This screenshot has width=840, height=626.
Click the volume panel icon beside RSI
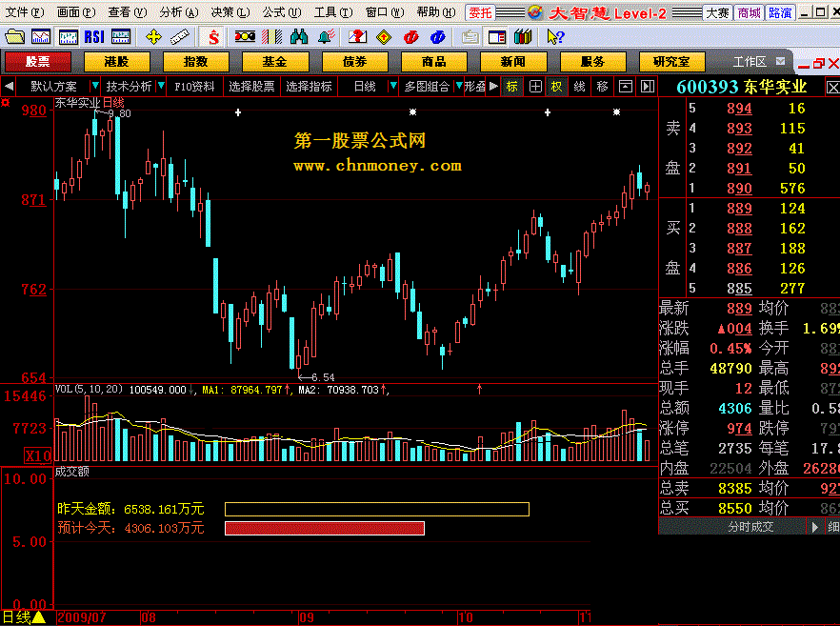coord(121,37)
